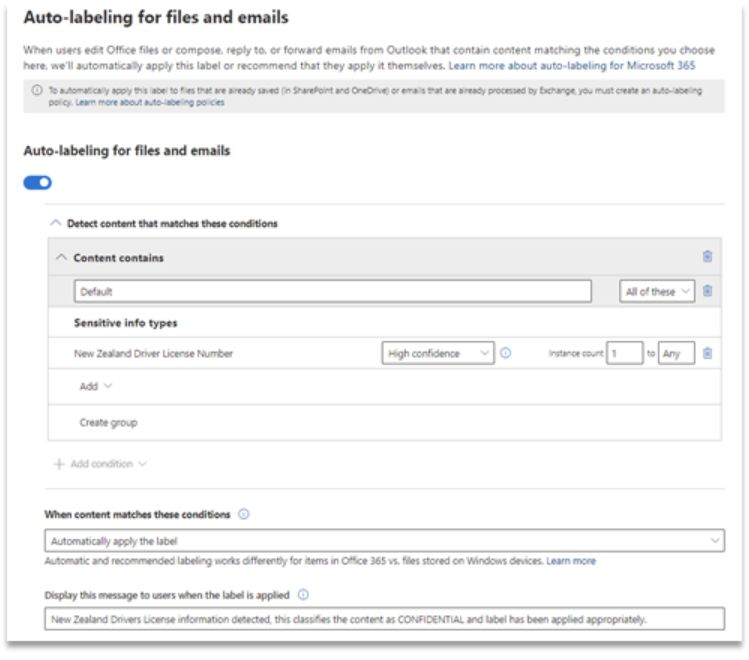Click info icon beside Display this message label
The height and width of the screenshot is (660, 749).
coord(303,594)
